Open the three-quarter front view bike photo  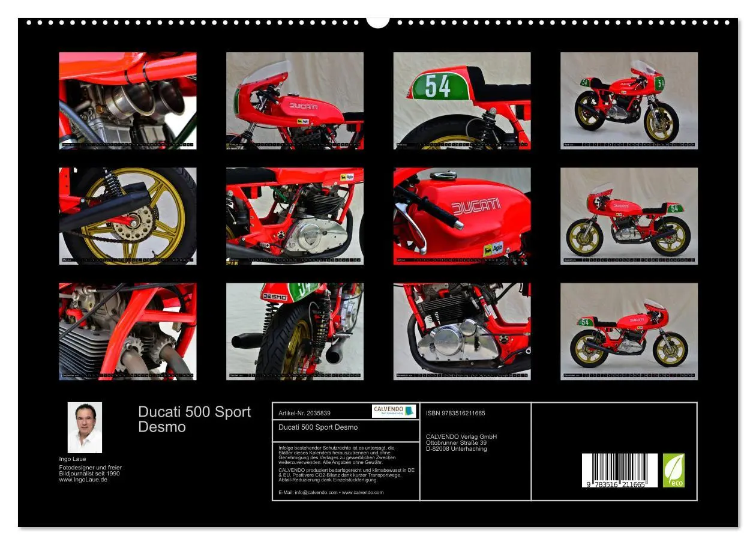[629, 101]
